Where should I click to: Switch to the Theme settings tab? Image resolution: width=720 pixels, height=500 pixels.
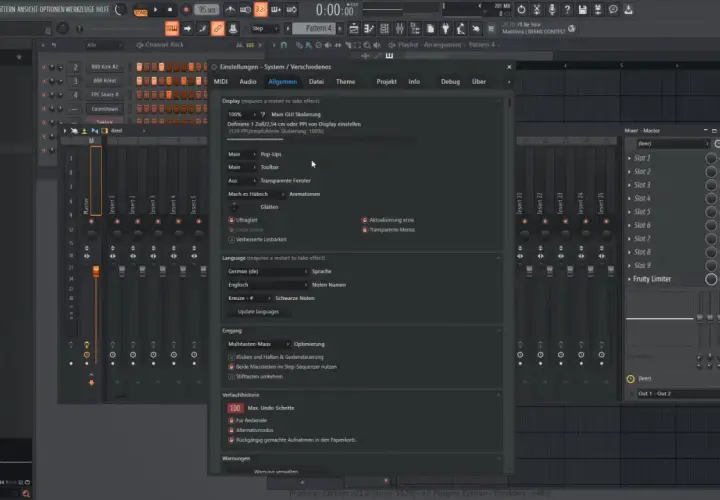(345, 82)
